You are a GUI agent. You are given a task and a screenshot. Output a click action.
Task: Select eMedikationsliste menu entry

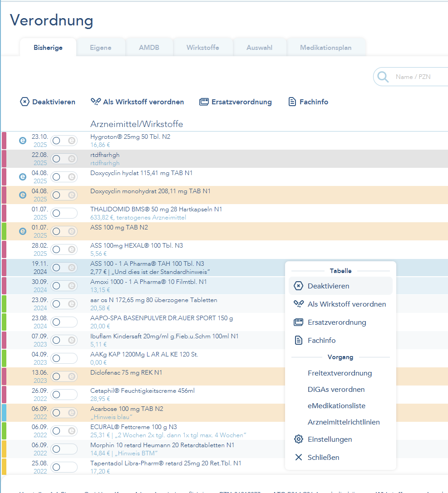pos(336,406)
